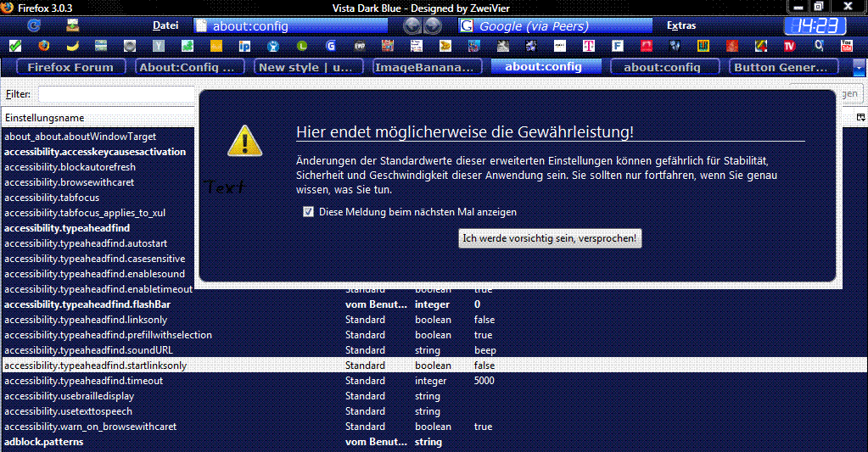
Task: Open the red TV bookmark icon
Action: tap(789, 46)
